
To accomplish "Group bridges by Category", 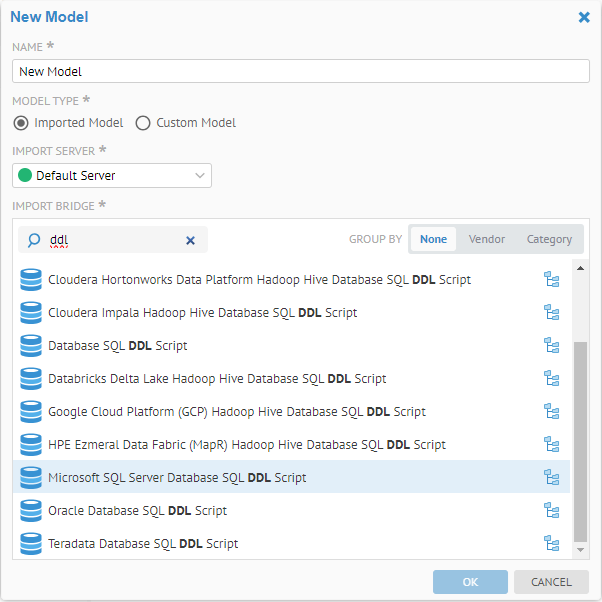I will 549,240.
